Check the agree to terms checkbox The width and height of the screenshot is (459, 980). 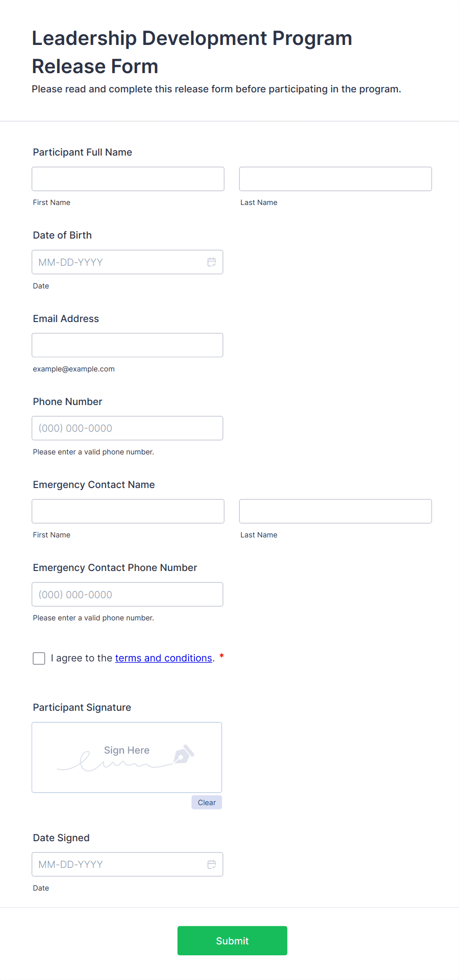click(x=39, y=658)
